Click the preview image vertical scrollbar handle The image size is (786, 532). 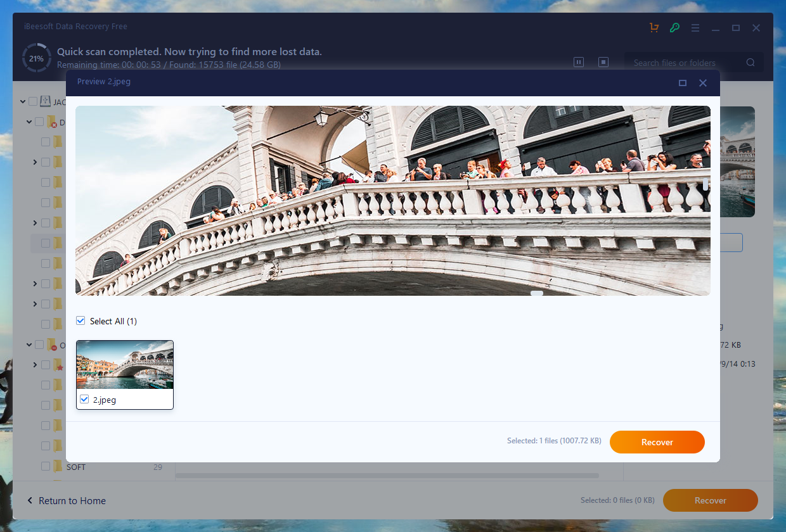[705, 184]
